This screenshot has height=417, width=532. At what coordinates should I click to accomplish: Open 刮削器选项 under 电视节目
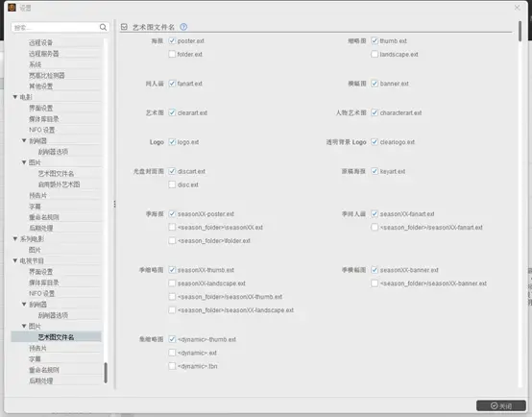(53, 315)
